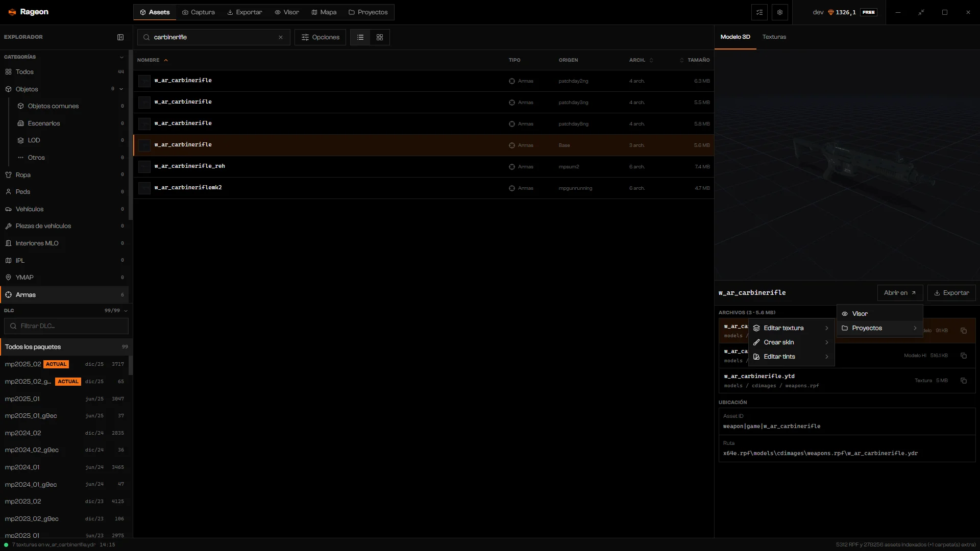Select w_ar_carbineriflemk2 thumbnail in list
Image resolution: width=980 pixels, height=551 pixels.
pos(145,188)
